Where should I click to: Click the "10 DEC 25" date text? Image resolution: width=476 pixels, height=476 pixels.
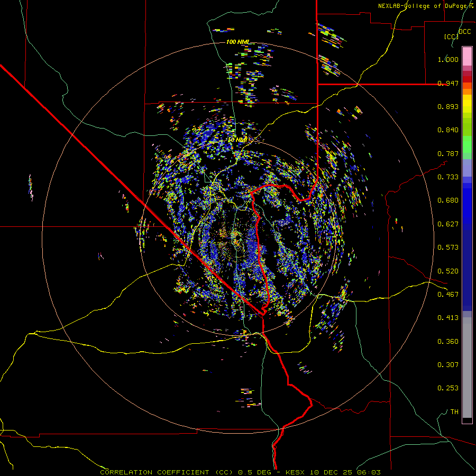[331, 472]
